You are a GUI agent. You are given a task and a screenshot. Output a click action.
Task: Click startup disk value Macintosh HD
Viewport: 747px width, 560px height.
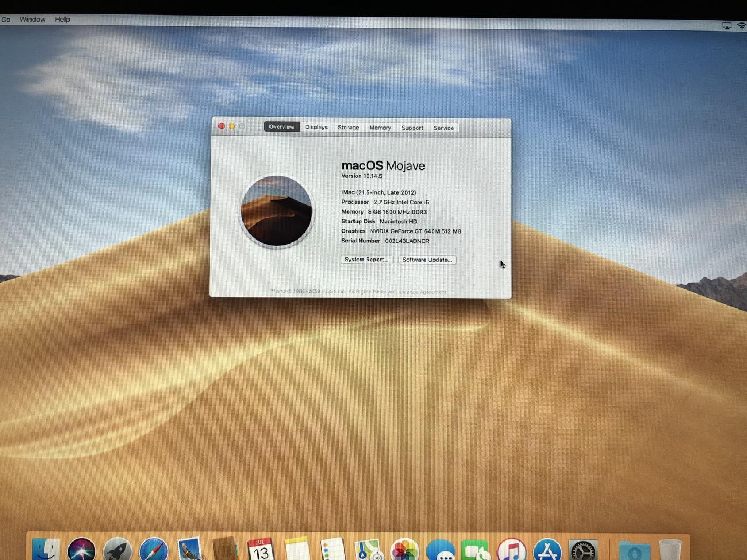[398, 221]
